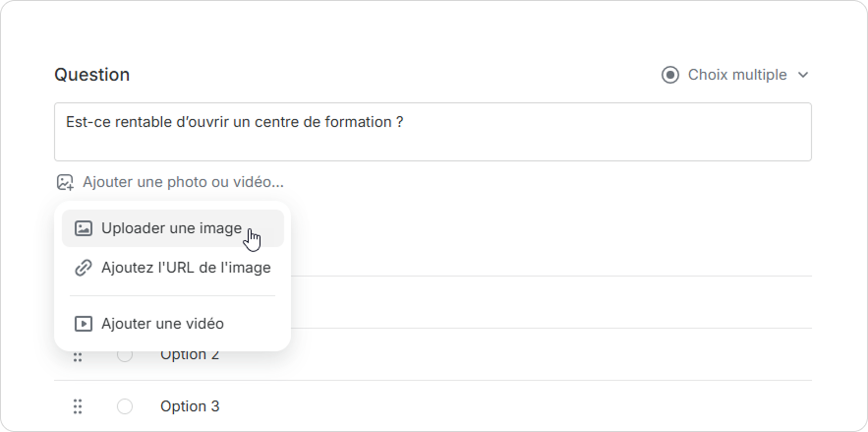Click the add-photo icon below the question field
This screenshot has height=432, width=868.
point(65,182)
